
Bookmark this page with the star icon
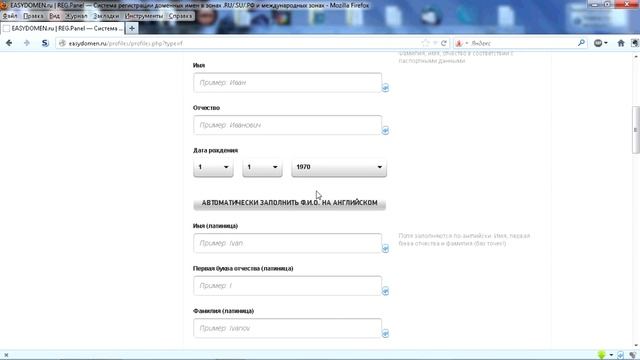[x=425, y=43]
